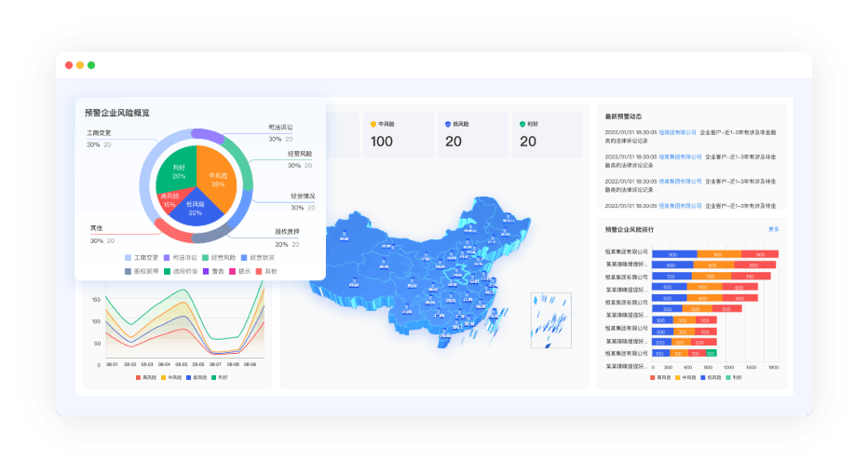868x475 pixels.
Task: Click the blue 800 bar segment
Action: tap(672, 265)
